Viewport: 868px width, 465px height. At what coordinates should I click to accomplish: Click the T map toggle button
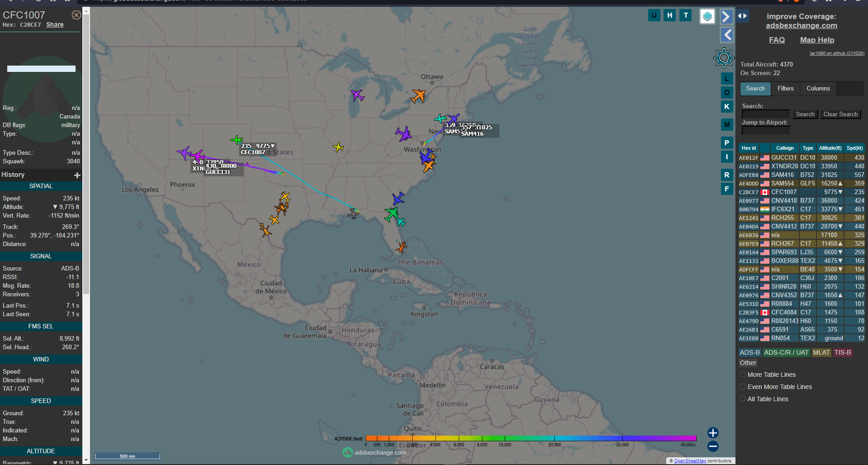click(x=686, y=15)
